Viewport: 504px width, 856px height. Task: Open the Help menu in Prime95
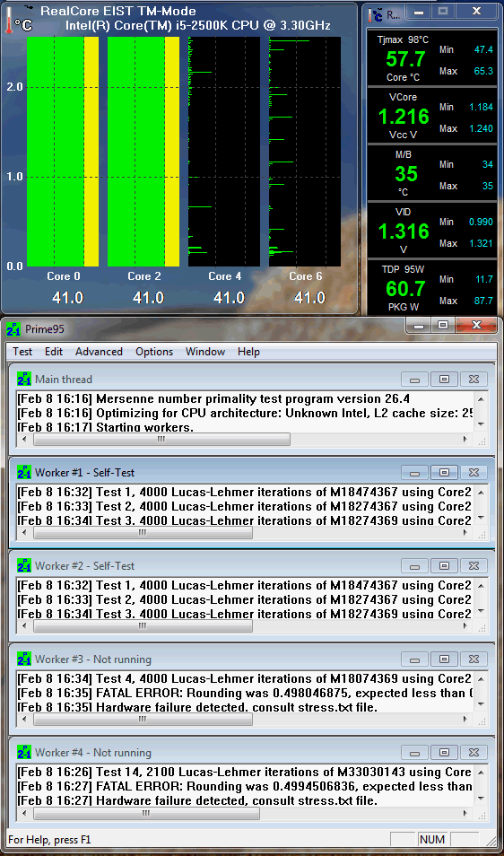click(248, 352)
